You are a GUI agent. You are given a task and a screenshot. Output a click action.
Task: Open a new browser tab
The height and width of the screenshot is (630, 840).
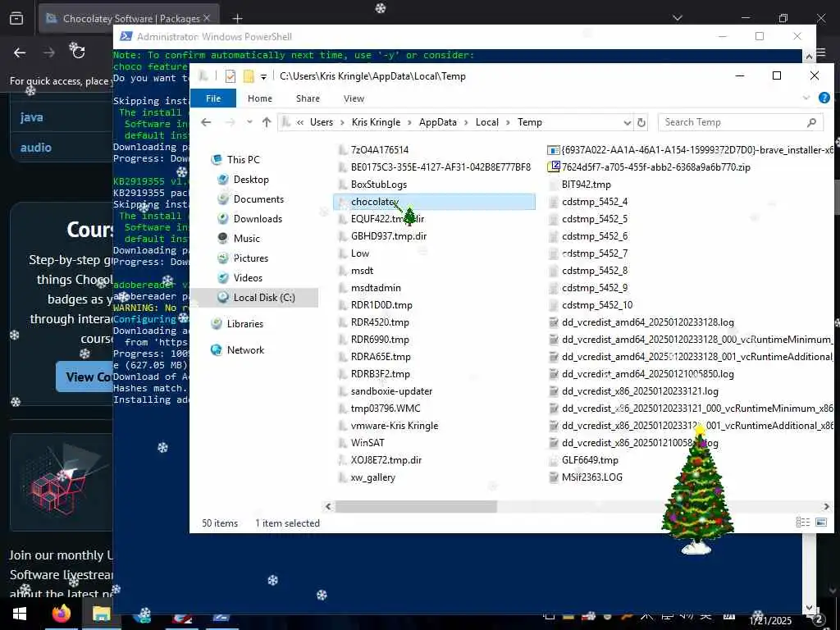237,19
